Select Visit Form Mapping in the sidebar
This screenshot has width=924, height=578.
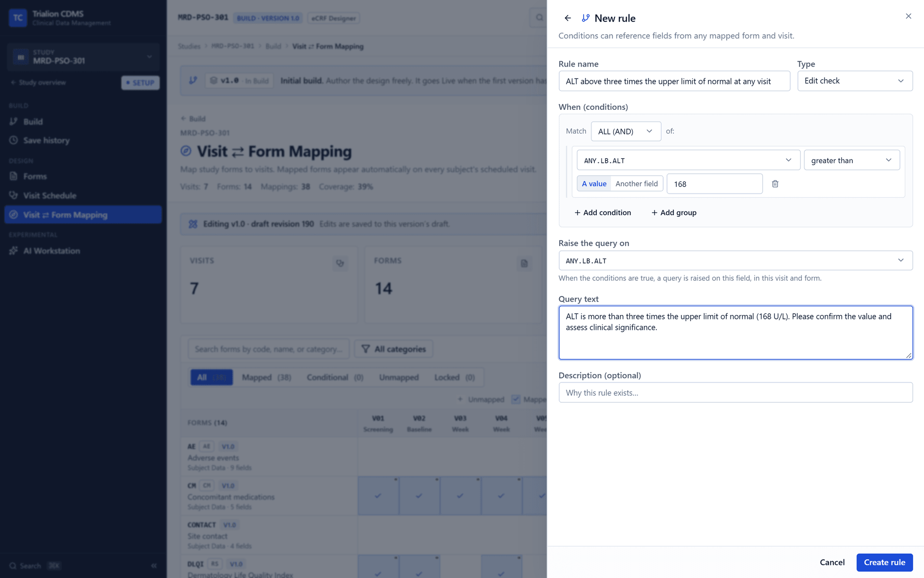pos(83,215)
